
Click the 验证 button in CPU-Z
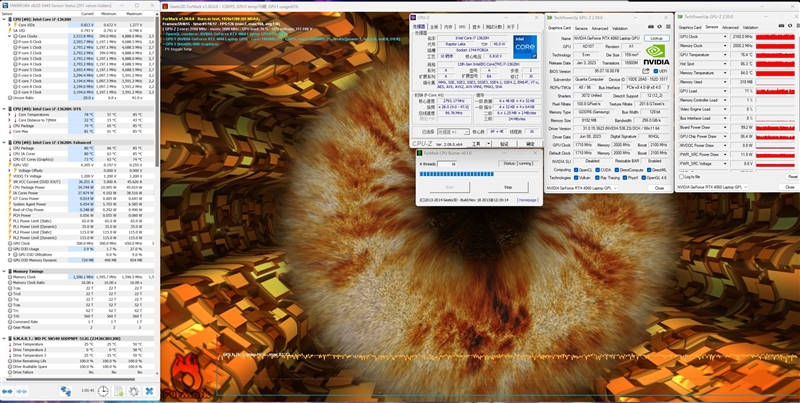[x=504, y=144]
